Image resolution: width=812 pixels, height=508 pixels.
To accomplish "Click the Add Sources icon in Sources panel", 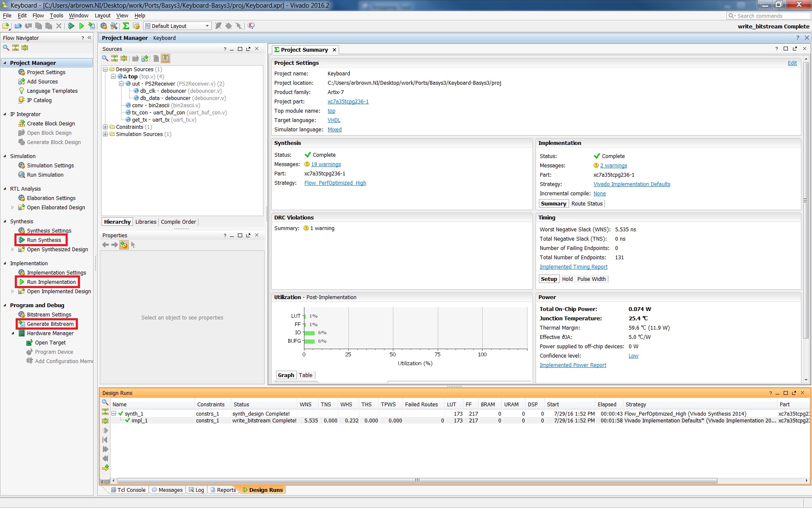I will tap(145, 58).
